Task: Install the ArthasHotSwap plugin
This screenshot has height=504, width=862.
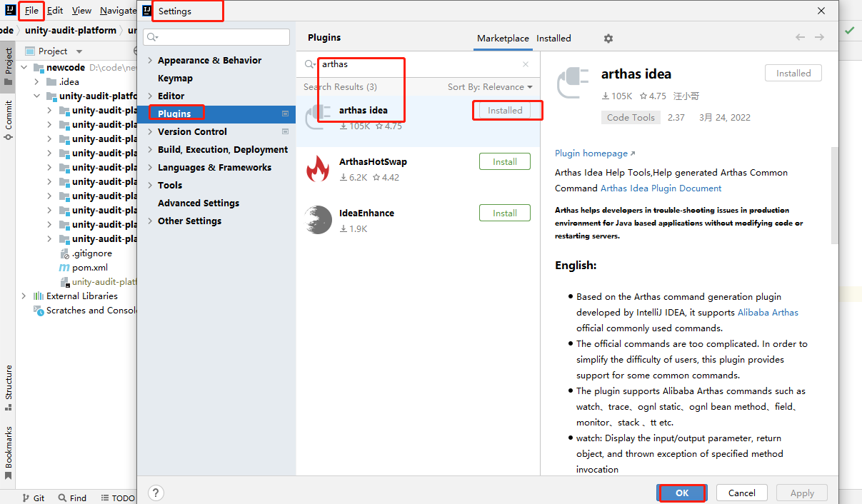Action: pos(505,162)
